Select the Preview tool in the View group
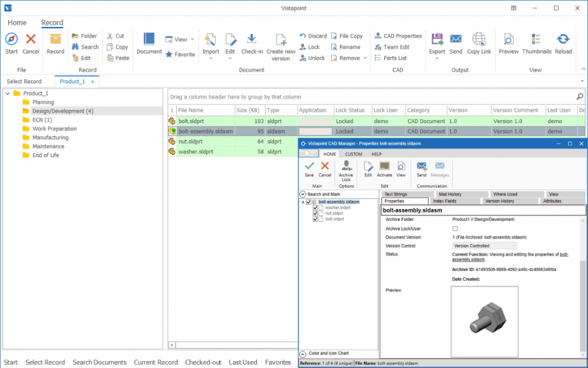This screenshot has height=368, width=588. (508, 43)
